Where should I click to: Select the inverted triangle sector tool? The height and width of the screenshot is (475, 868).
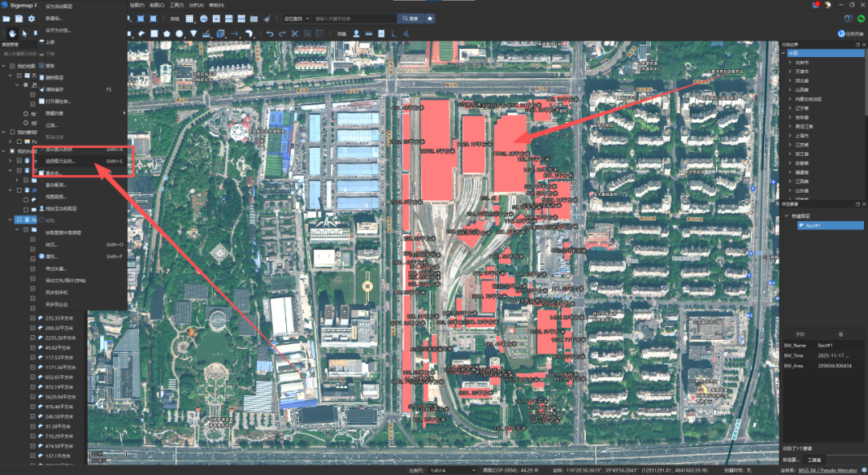193,34
